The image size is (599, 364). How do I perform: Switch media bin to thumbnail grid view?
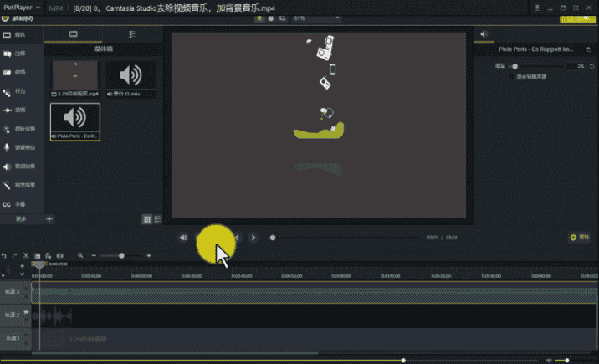tap(147, 219)
